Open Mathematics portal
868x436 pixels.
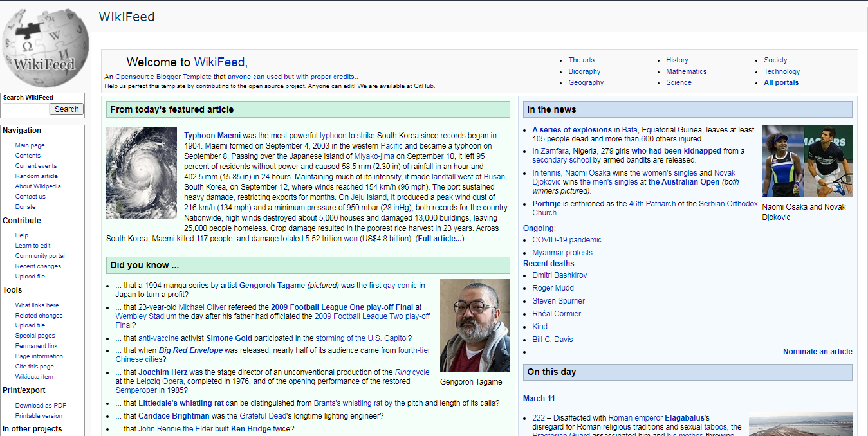[686, 71]
